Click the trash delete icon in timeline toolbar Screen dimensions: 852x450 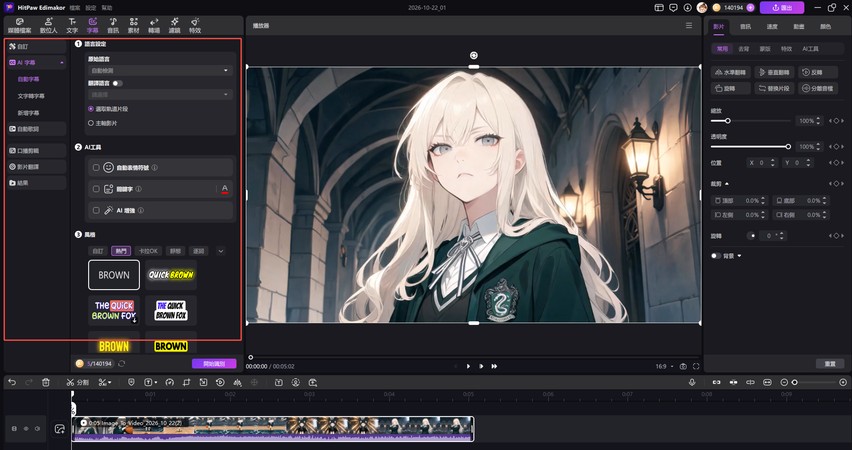tap(46, 383)
